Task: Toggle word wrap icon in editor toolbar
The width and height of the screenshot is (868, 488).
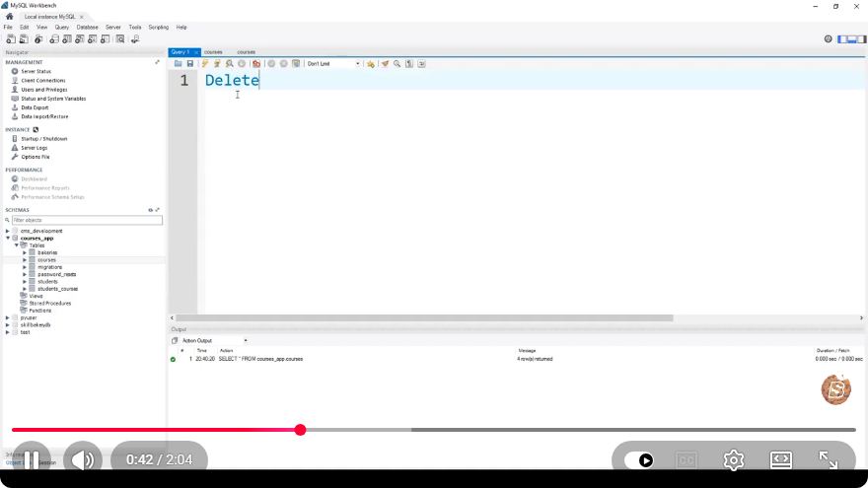Action: tap(422, 64)
